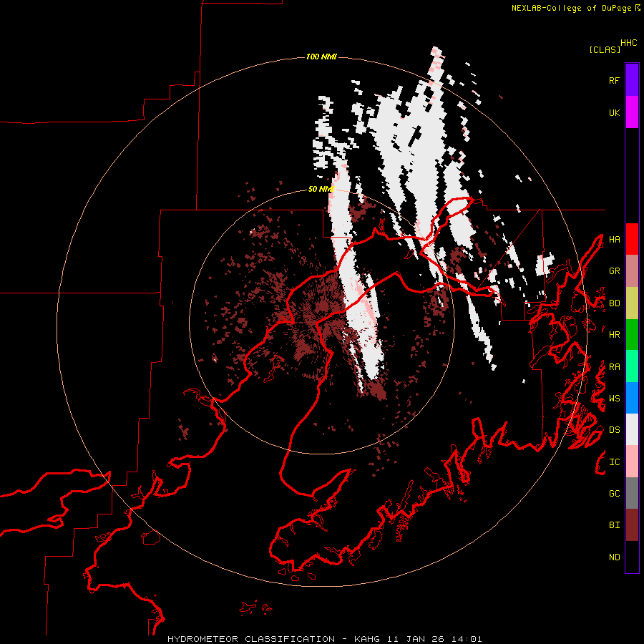Click the HA legend label
Screen dimensions: 644x644
click(614, 240)
